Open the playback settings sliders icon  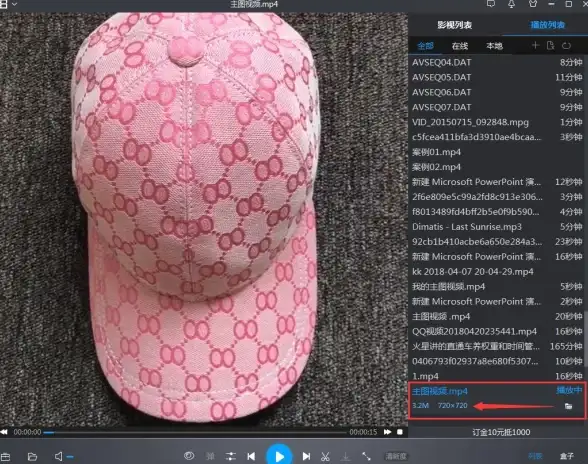coord(231,456)
